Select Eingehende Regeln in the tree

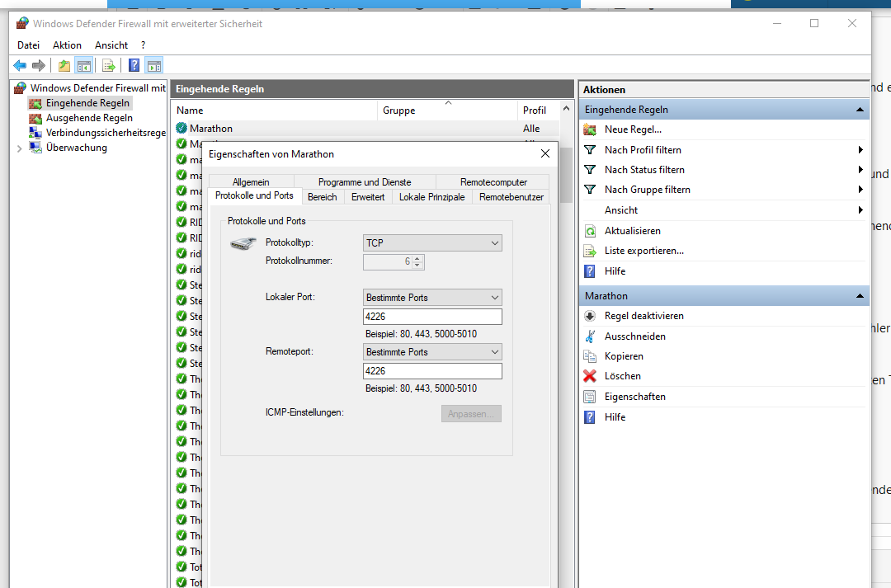[87, 103]
